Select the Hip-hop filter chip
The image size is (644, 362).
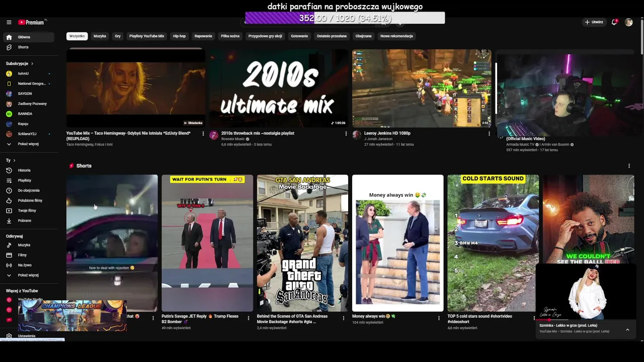179,36
